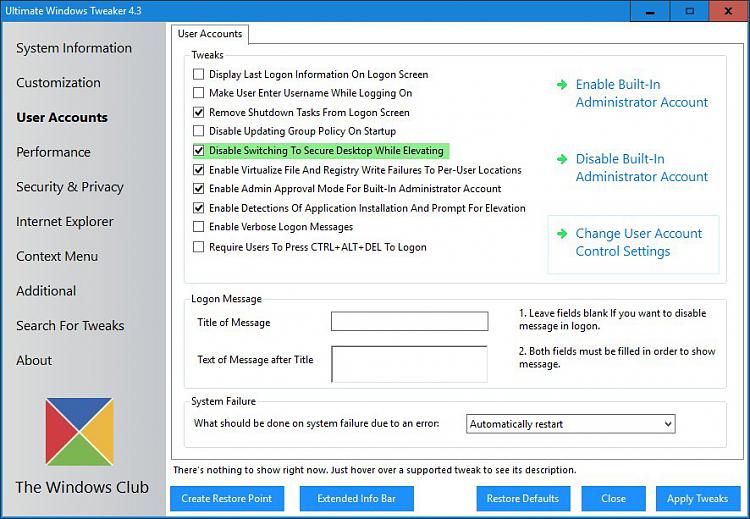750x519 pixels.
Task: Check Make User Enter Username While Logging On
Action: (199, 93)
